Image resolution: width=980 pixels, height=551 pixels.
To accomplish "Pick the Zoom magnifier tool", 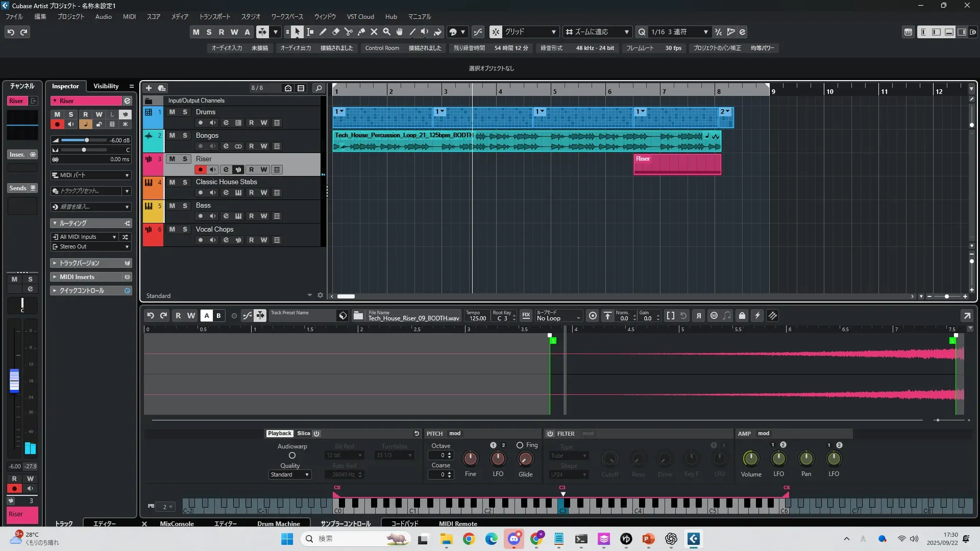I will coord(387,32).
